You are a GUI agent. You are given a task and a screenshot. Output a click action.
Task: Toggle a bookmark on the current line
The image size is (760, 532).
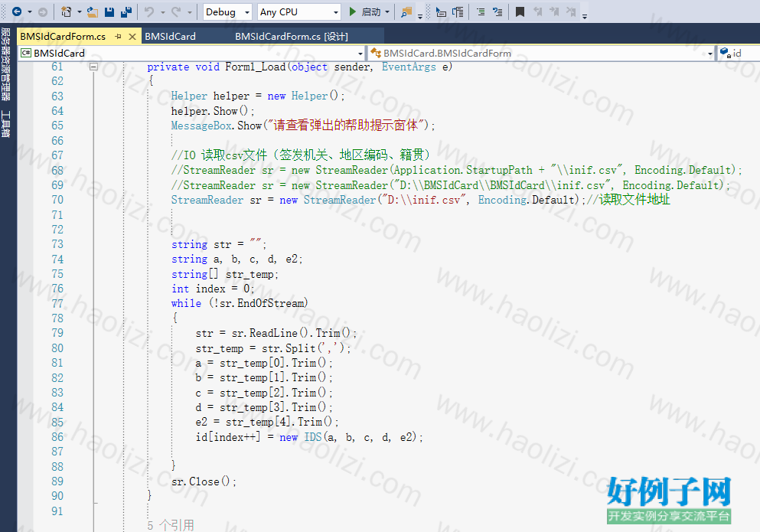[x=520, y=11]
